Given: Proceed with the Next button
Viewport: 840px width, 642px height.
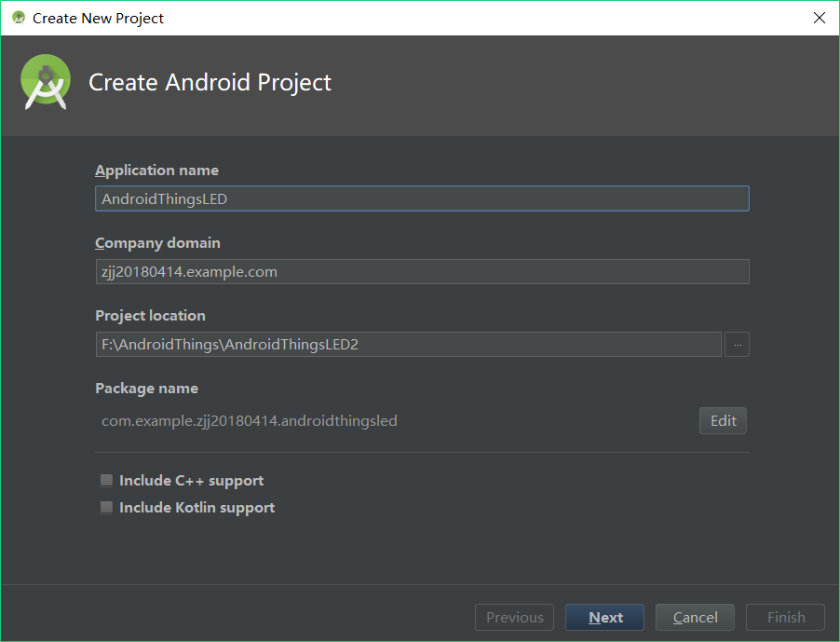Looking at the screenshot, I should (x=604, y=618).
